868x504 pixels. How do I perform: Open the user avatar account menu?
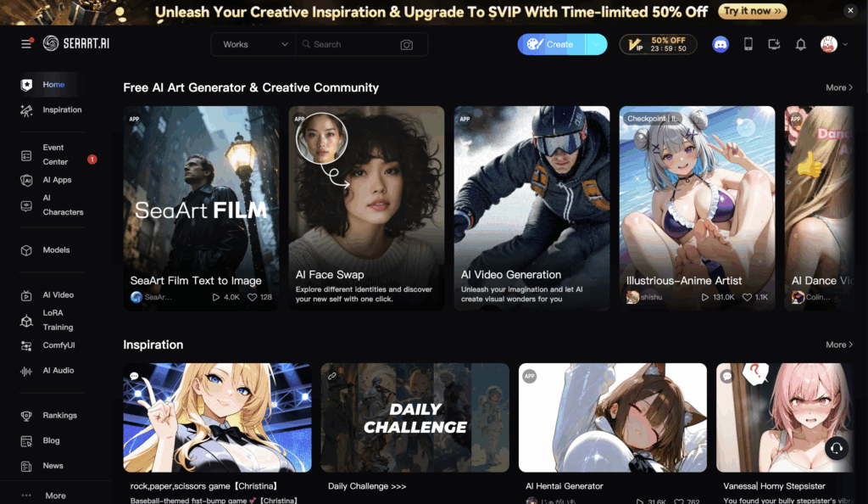point(833,44)
